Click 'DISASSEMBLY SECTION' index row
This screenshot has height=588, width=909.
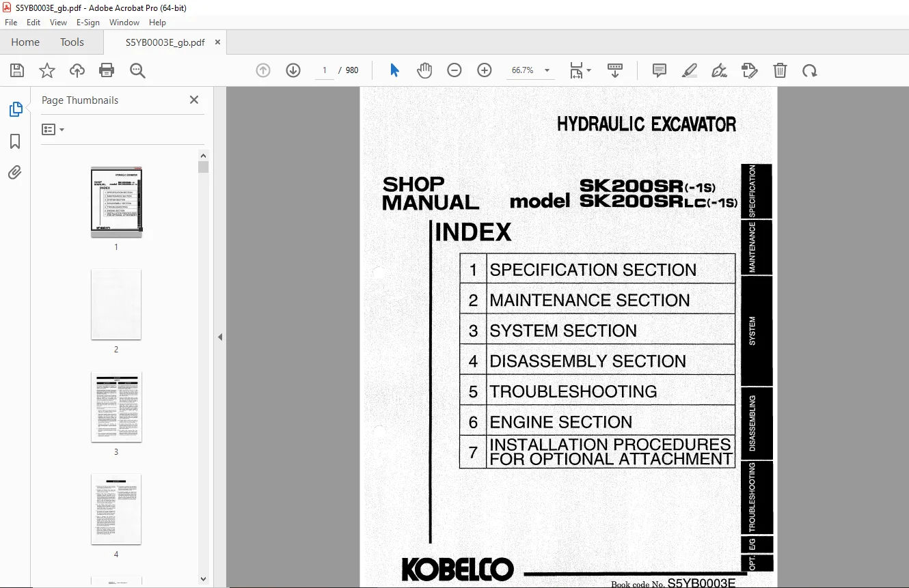click(x=597, y=361)
